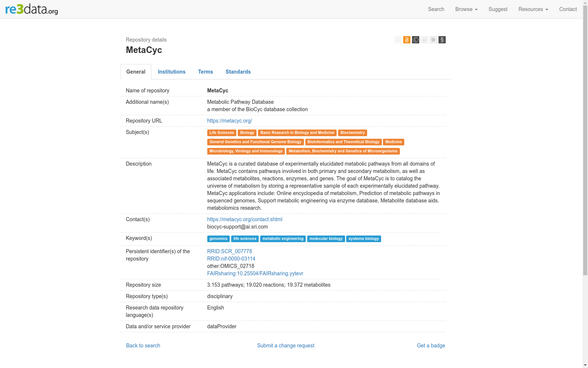Open the FAIRsharing identifier link
The height and width of the screenshot is (368, 588).
click(x=255, y=273)
